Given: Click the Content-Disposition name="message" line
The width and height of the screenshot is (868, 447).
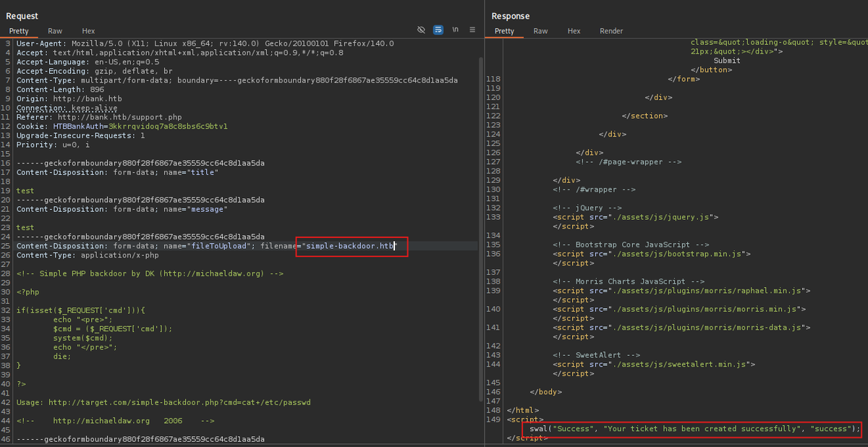Looking at the screenshot, I should pos(122,209).
